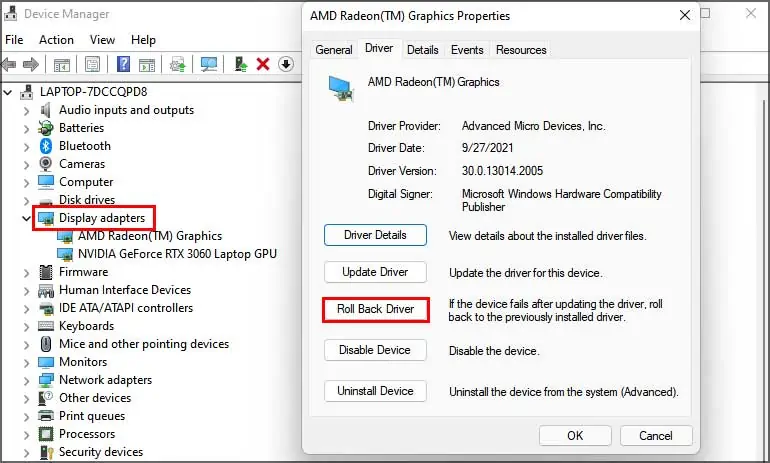Screen dimensions: 770x463
Task: Click the Bluetooth category icon
Action: [46, 146]
